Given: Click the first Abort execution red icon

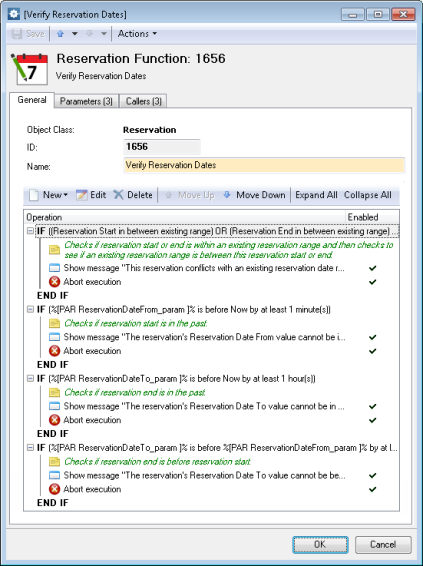Looking at the screenshot, I should click(54, 282).
